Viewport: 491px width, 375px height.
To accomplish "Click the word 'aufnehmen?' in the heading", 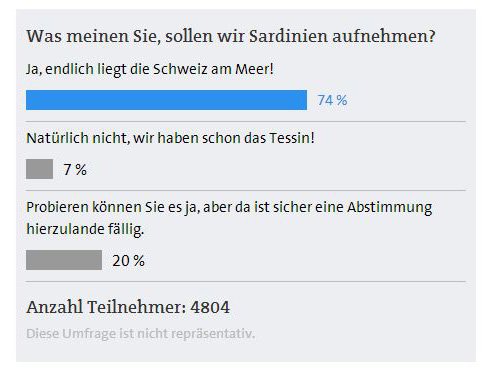I will pos(384,36).
